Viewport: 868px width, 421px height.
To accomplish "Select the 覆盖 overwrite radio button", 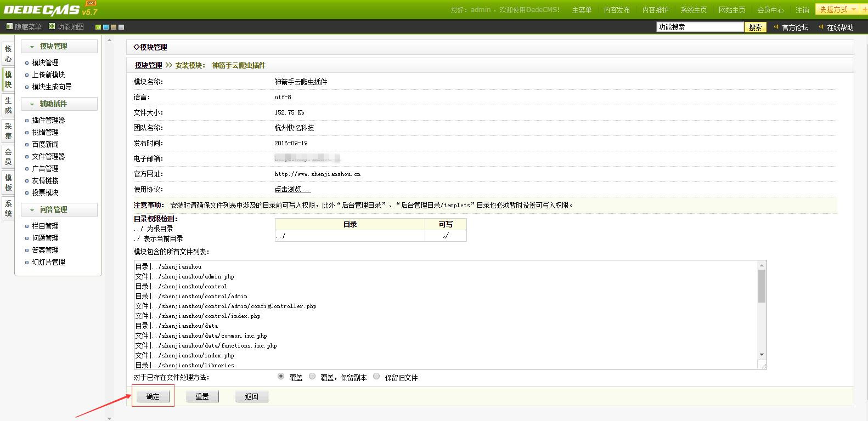I will tap(281, 377).
